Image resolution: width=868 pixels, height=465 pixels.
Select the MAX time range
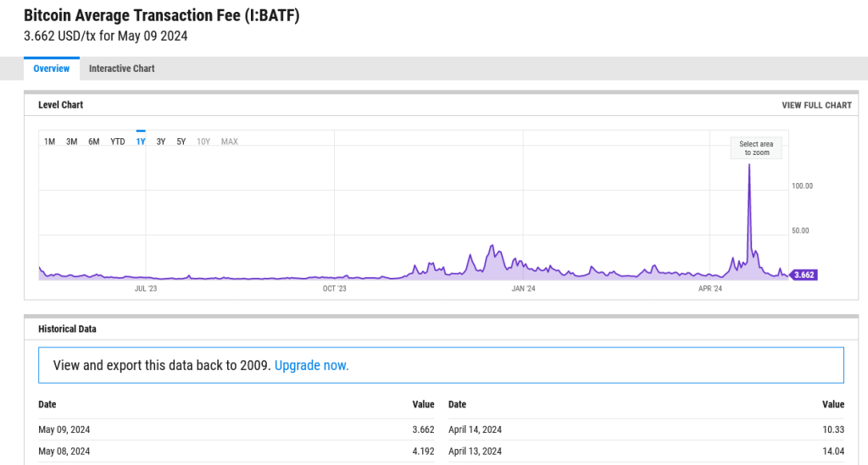[229, 141]
